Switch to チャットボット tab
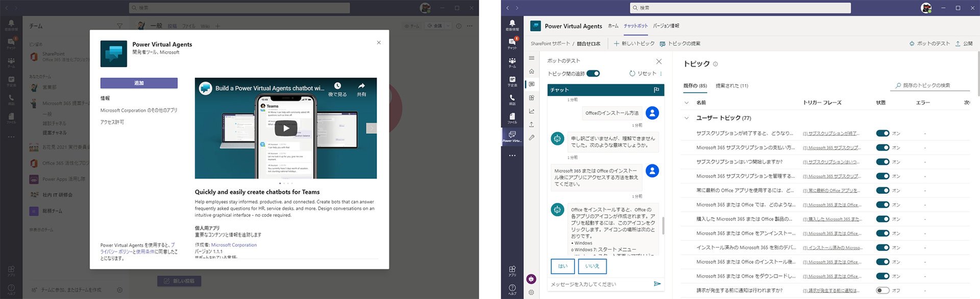The width and height of the screenshot is (980, 299). [635, 26]
